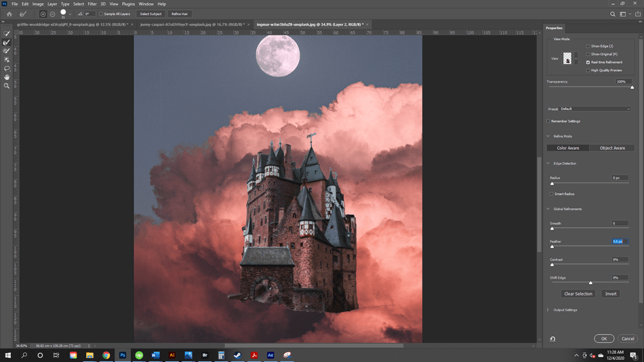This screenshot has width=644, height=362.
Task: Select the Hand tool
Action: [x=7, y=77]
